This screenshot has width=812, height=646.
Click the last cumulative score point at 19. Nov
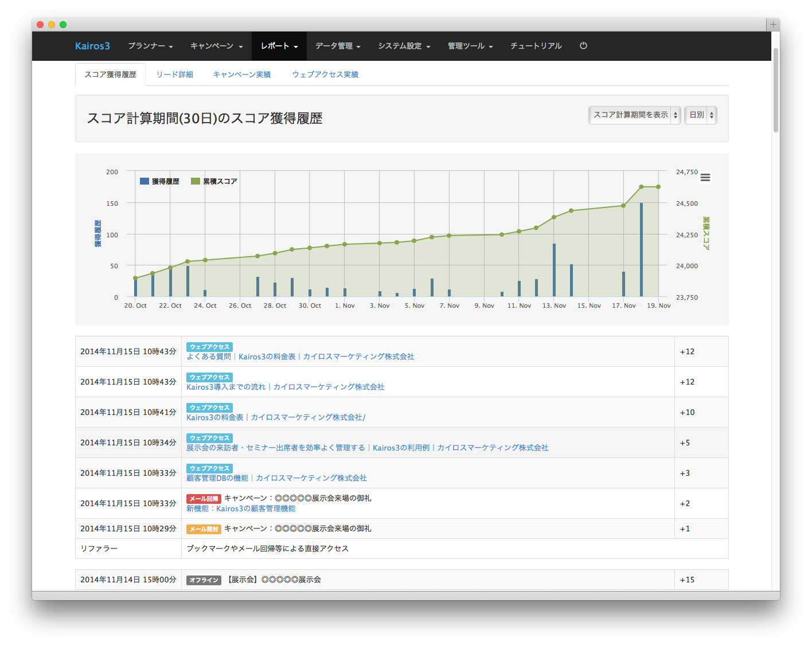[x=658, y=187]
